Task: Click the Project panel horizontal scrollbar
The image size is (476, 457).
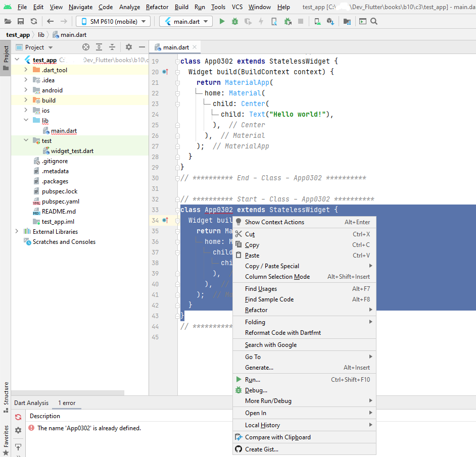Action: point(68,393)
